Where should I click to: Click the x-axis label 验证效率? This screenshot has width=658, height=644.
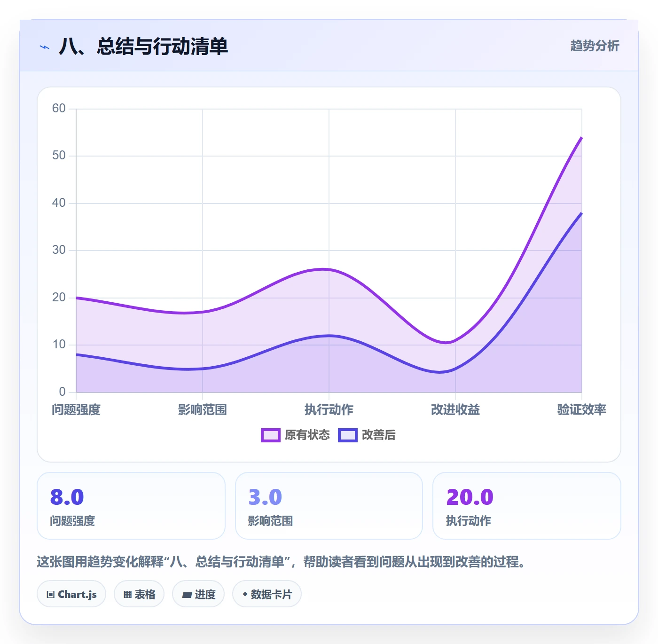coord(582,409)
